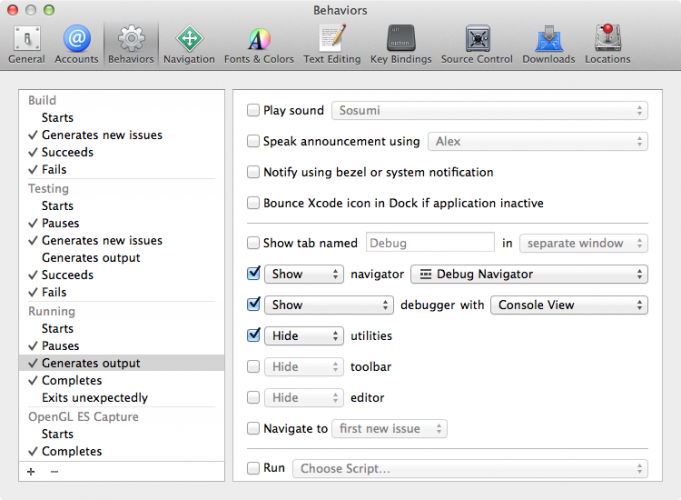
Task: Select OpenGL ES Capture Starts
Action: [x=122, y=434]
